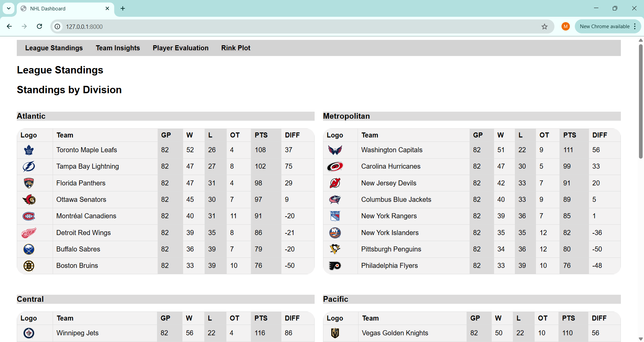
Task: Go back using the browser back arrow
Action: 9,26
